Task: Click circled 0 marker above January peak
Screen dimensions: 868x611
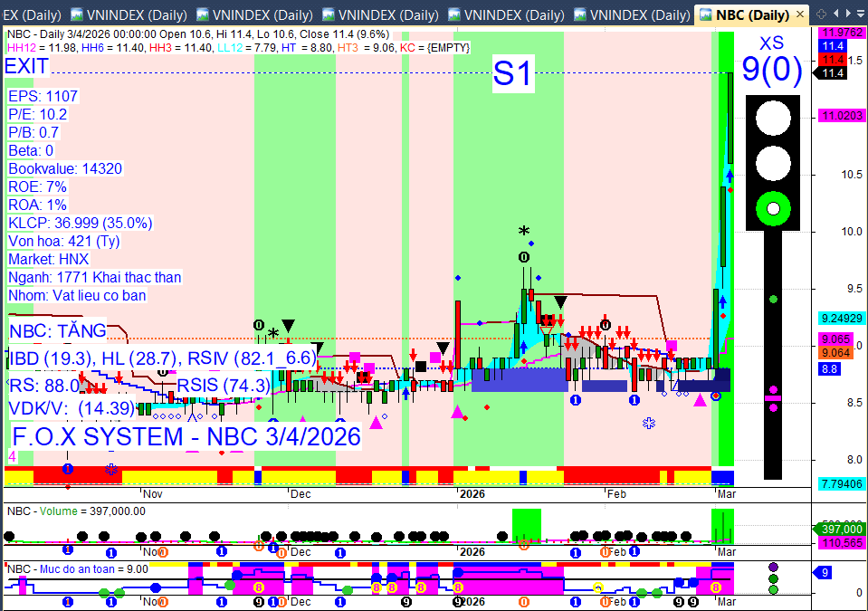Action: point(524,257)
